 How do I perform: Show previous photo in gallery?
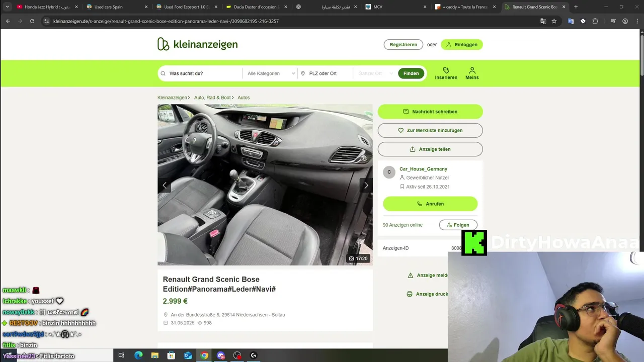pos(165,185)
